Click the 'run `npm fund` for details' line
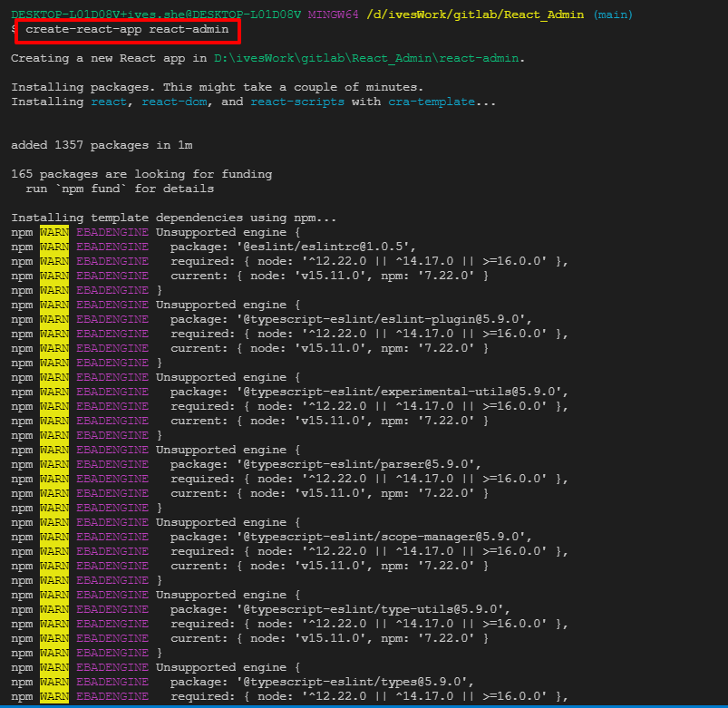Viewport: 728px width, 708px height. click(120, 189)
